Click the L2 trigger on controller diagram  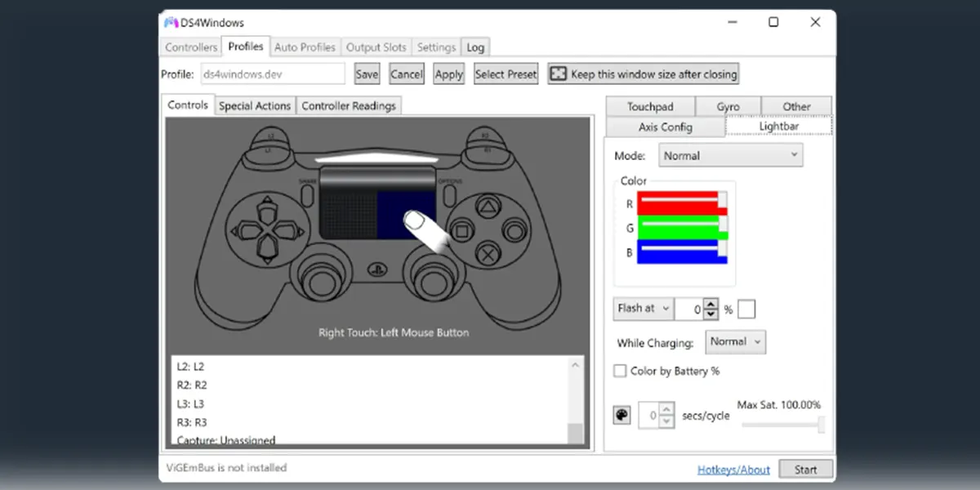(269, 136)
